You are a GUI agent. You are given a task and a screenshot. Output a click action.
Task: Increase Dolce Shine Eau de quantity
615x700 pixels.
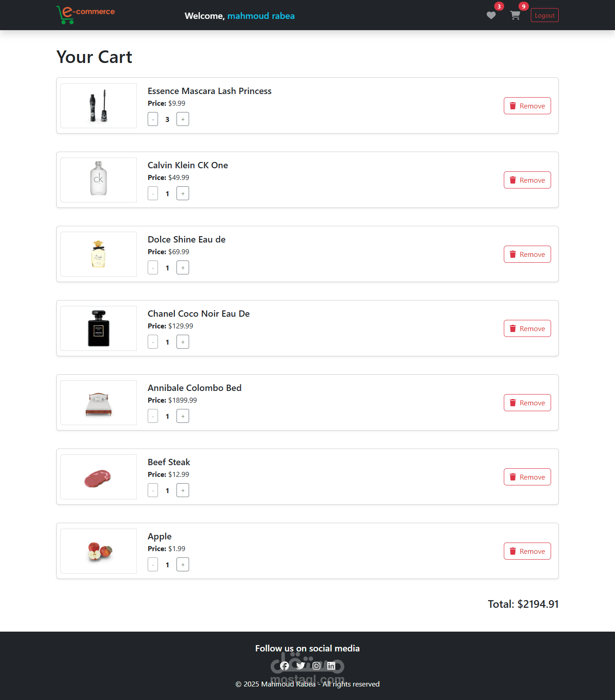[x=183, y=268]
